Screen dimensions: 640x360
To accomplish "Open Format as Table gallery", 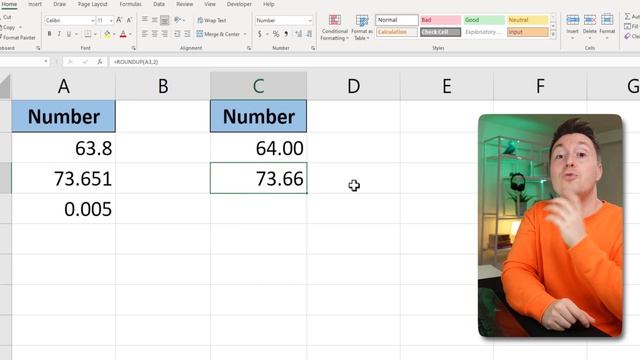I will [x=362, y=28].
